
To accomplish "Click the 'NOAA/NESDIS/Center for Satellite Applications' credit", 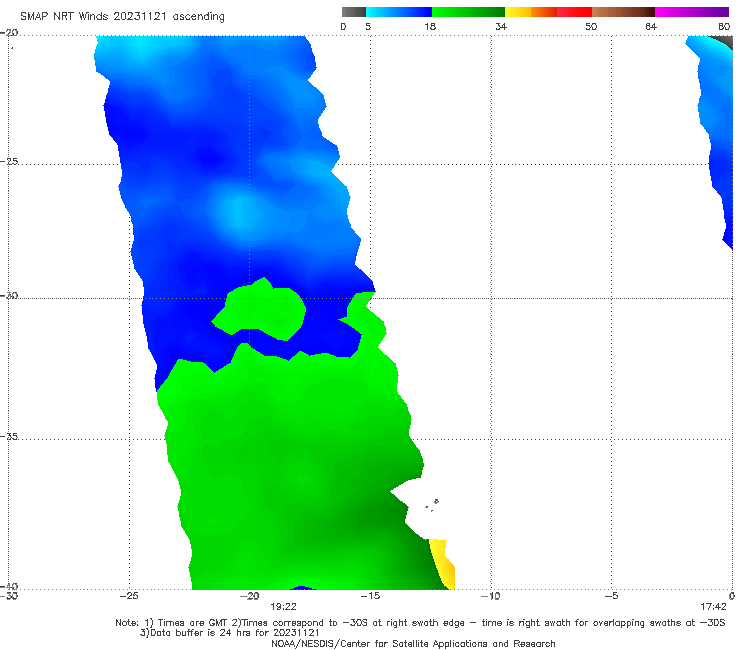I will pyautogui.click(x=413, y=643).
